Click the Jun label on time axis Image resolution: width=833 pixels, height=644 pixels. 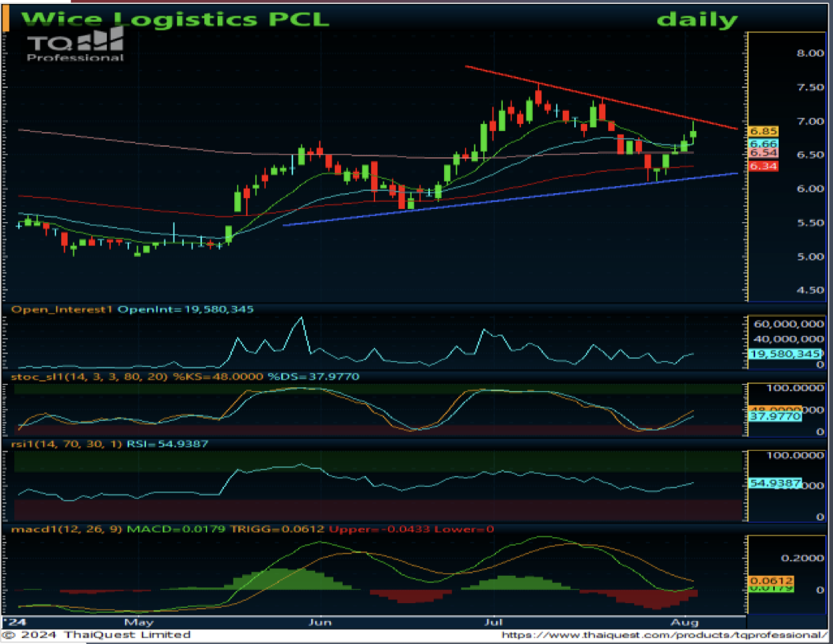tap(320, 622)
